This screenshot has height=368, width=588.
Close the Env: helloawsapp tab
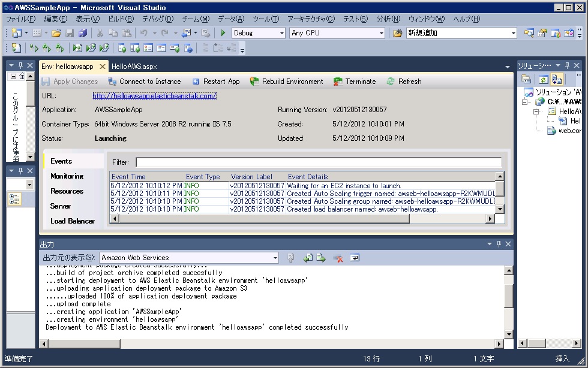[103, 67]
